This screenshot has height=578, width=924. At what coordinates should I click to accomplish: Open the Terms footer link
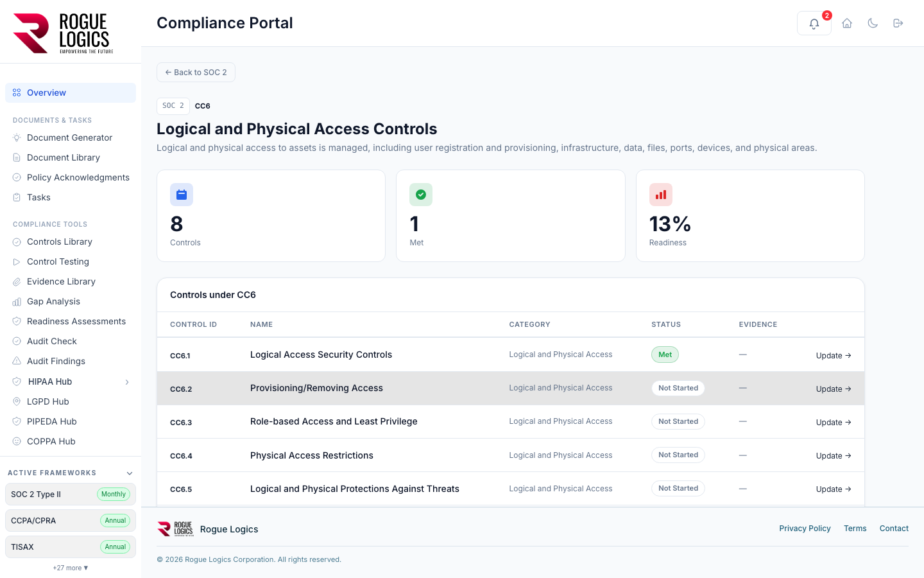click(x=855, y=529)
